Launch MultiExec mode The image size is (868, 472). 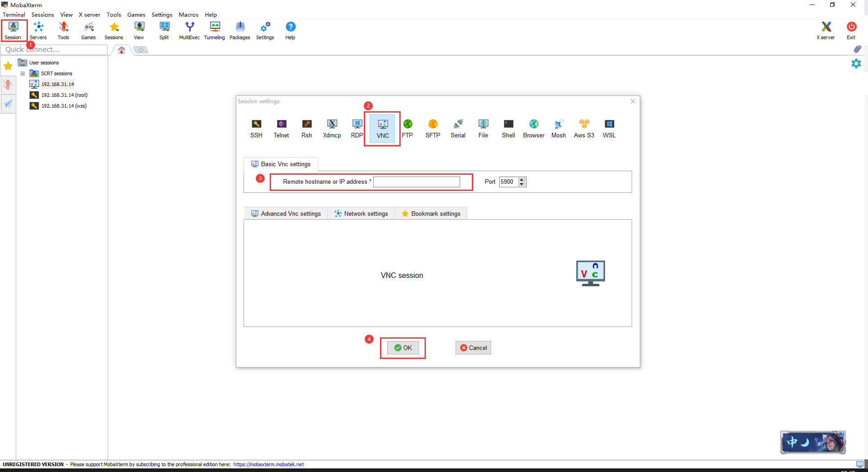[190, 31]
